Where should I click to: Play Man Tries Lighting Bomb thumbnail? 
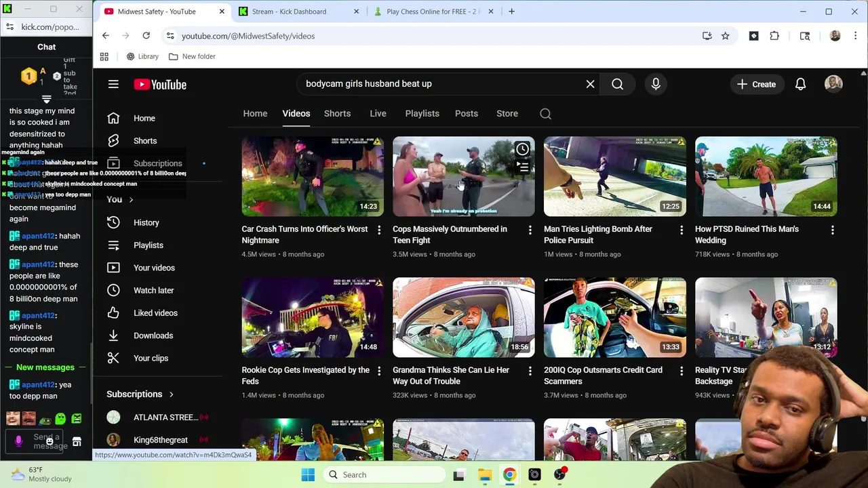click(615, 177)
